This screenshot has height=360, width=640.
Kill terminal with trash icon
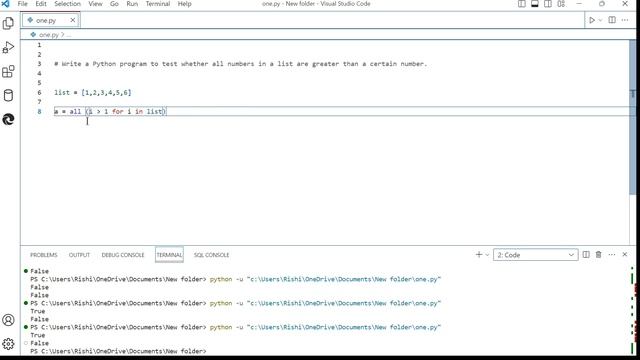tap(598, 255)
